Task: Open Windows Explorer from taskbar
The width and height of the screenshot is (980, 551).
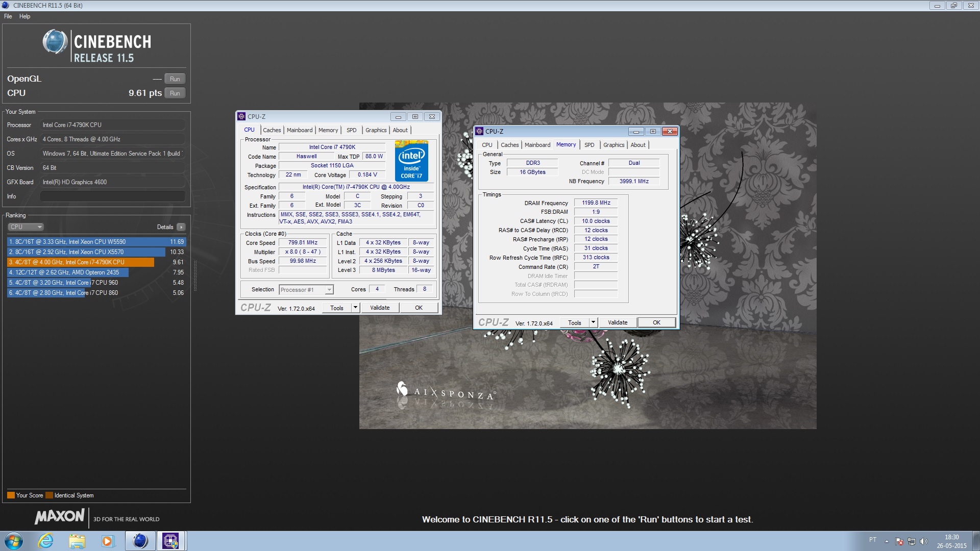Action: tap(77, 541)
